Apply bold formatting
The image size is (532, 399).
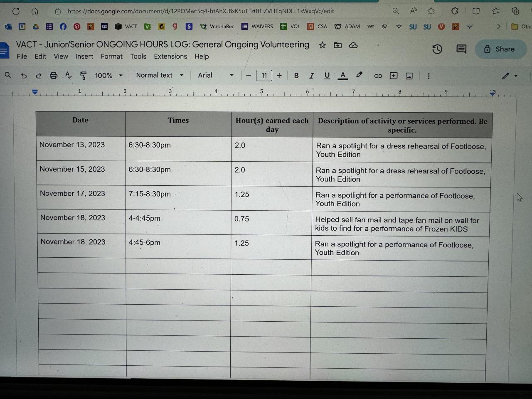(x=296, y=76)
